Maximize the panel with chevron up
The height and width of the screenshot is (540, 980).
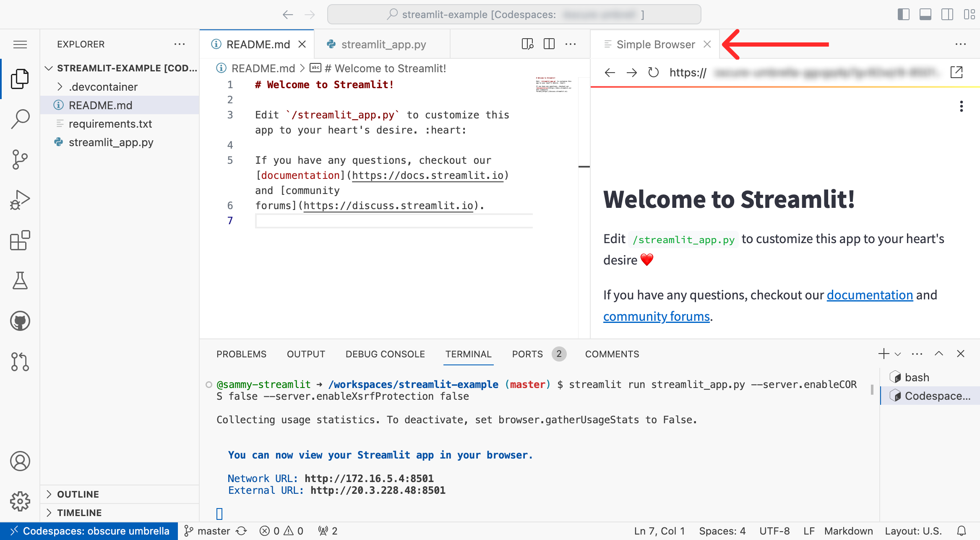(x=939, y=354)
